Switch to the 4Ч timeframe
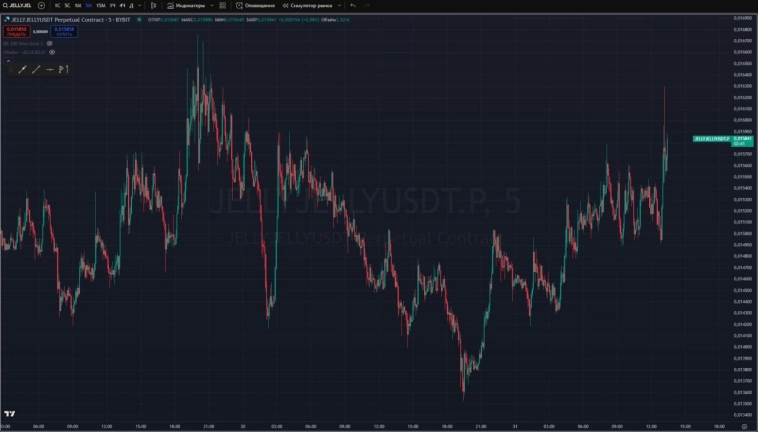 click(122, 6)
